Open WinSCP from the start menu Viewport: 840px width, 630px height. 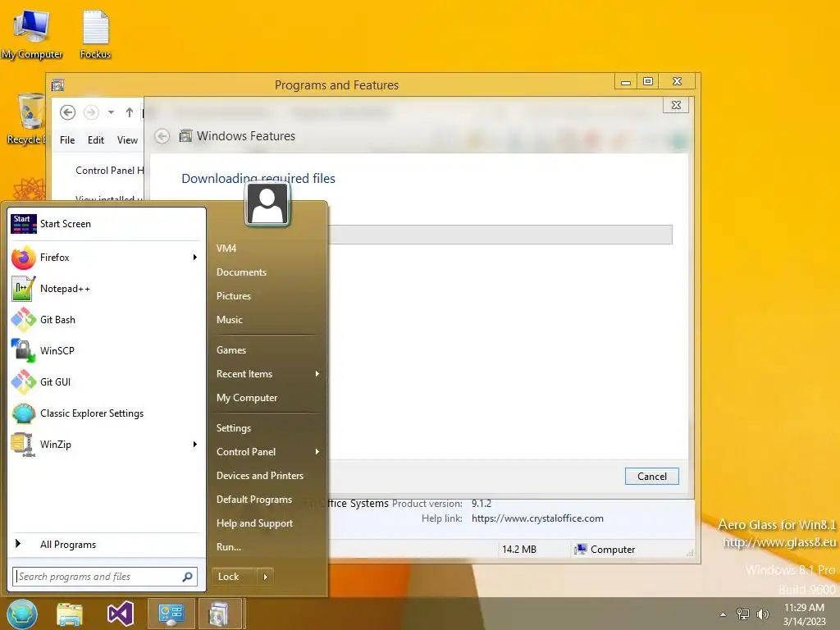106,351
